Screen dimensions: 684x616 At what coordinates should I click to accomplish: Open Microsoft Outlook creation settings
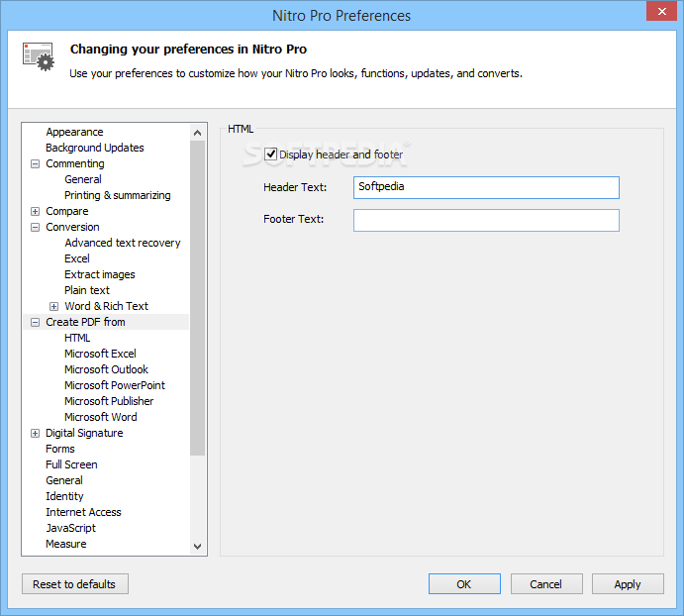(106, 369)
